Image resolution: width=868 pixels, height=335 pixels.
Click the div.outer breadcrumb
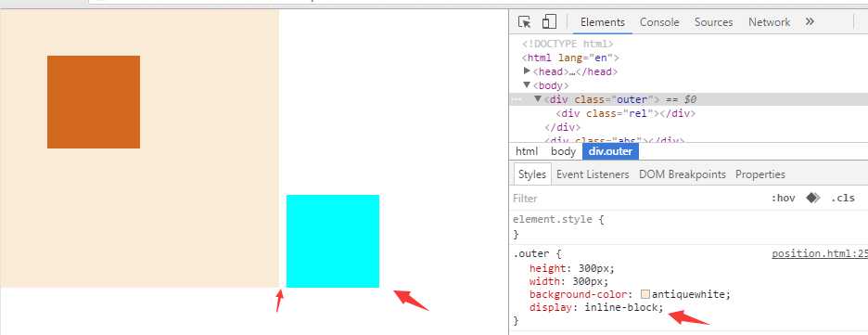click(x=610, y=151)
